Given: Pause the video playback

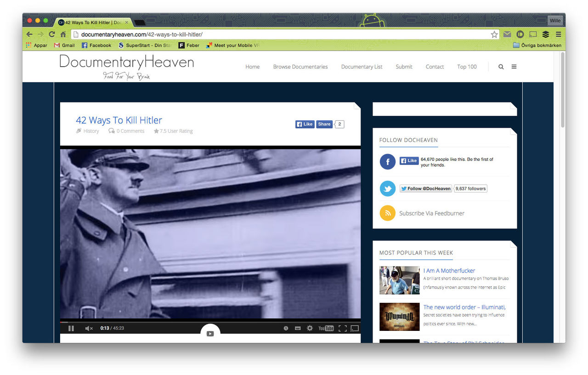Looking at the screenshot, I should (x=71, y=328).
